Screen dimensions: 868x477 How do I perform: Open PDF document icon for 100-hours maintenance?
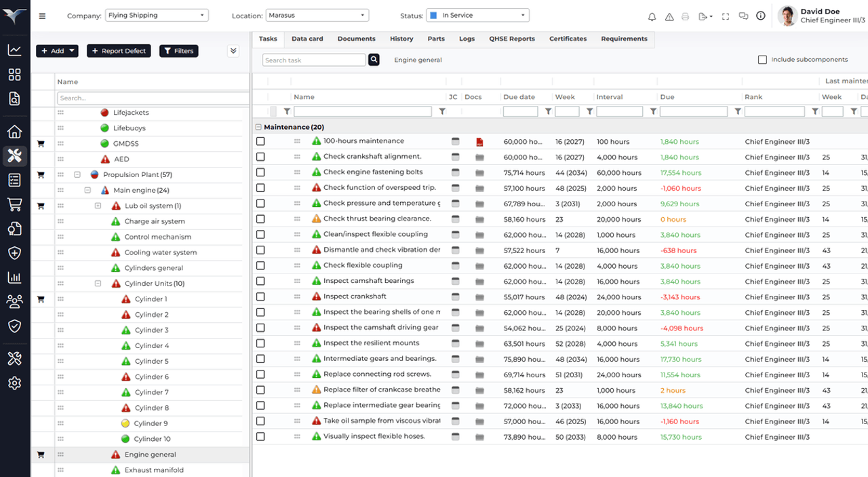point(479,142)
